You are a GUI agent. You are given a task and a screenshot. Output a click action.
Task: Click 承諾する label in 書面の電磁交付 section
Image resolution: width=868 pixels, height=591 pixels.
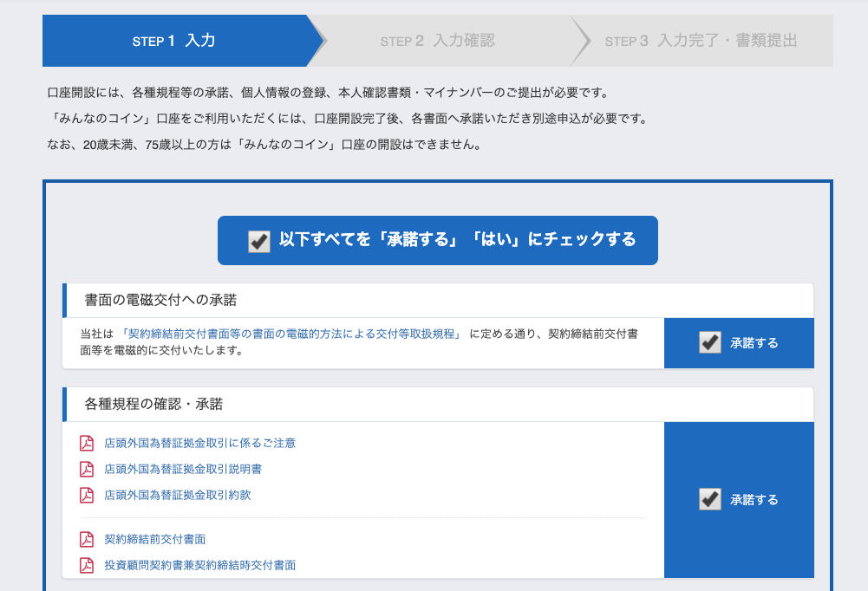coord(754,343)
